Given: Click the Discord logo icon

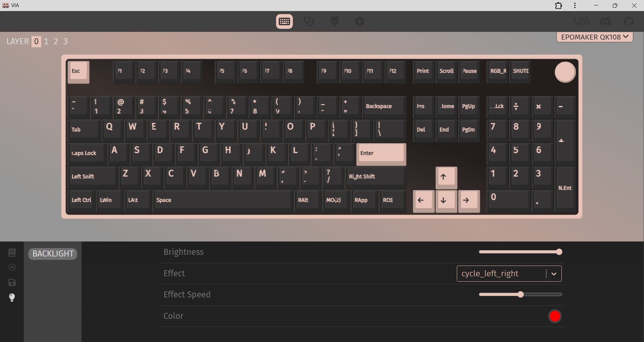Looking at the screenshot, I should tap(605, 21).
